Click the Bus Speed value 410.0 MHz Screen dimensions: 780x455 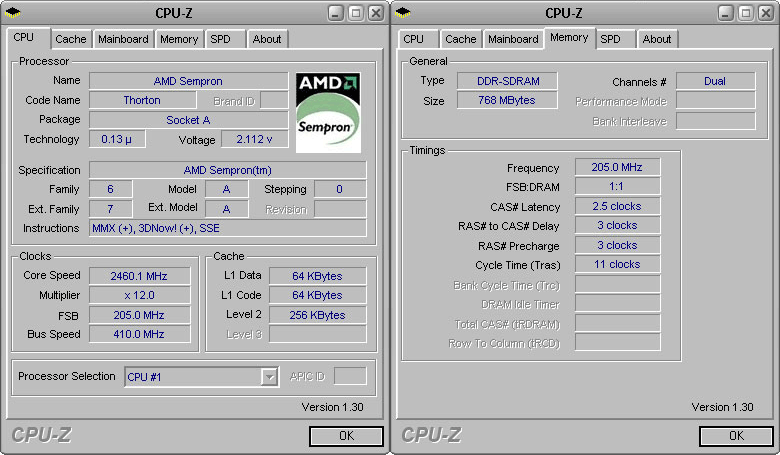[139, 334]
